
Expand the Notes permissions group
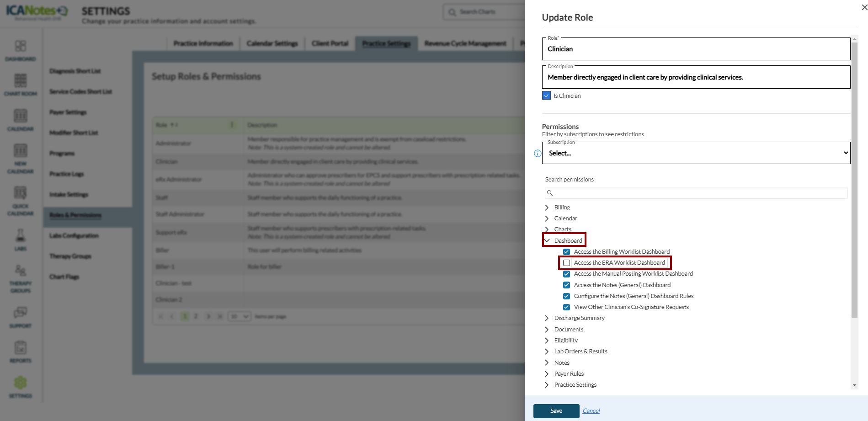pyautogui.click(x=547, y=363)
